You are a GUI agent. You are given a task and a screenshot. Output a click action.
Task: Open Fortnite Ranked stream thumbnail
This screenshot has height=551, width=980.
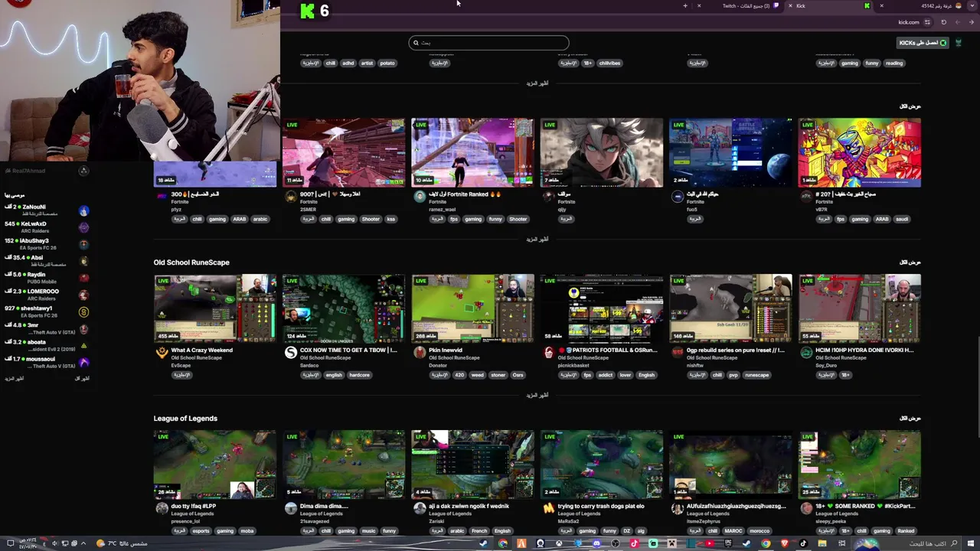pyautogui.click(x=472, y=153)
